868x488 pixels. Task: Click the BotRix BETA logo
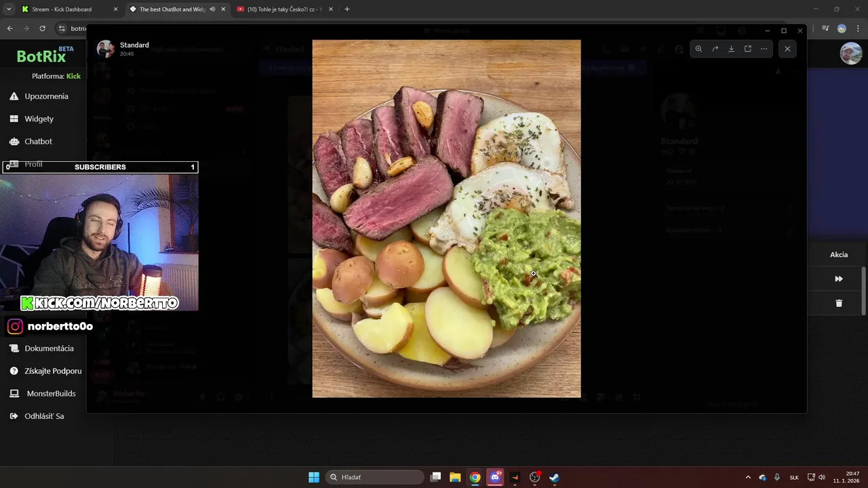45,55
